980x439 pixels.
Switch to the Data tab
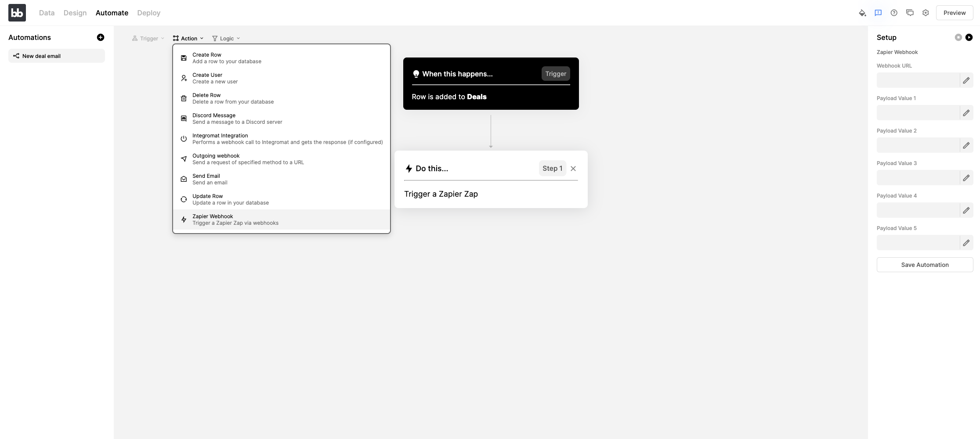47,13
